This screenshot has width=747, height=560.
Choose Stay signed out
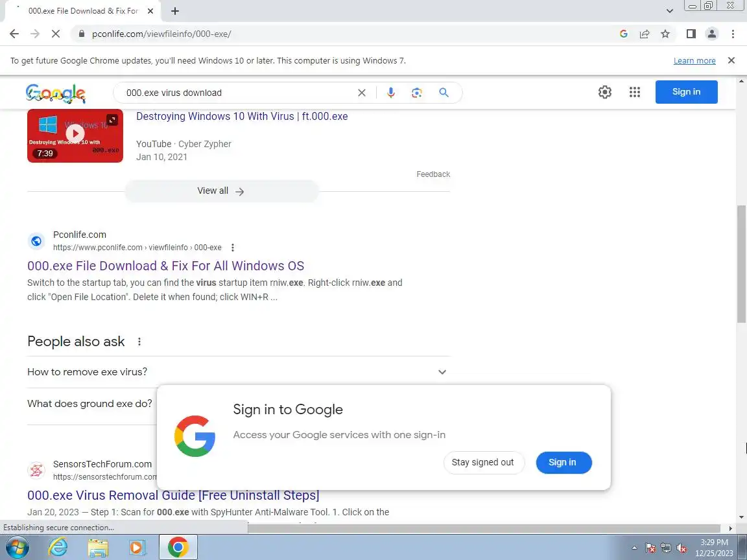484,462
